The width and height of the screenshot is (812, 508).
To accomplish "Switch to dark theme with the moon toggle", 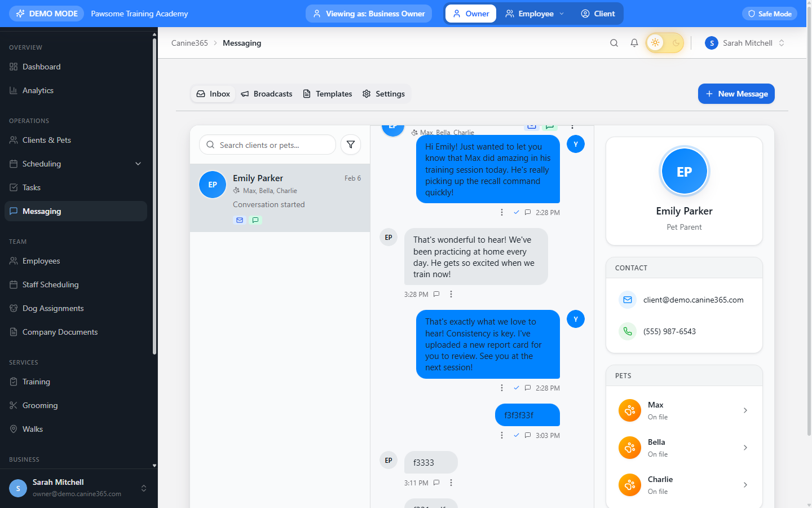I will [x=676, y=43].
